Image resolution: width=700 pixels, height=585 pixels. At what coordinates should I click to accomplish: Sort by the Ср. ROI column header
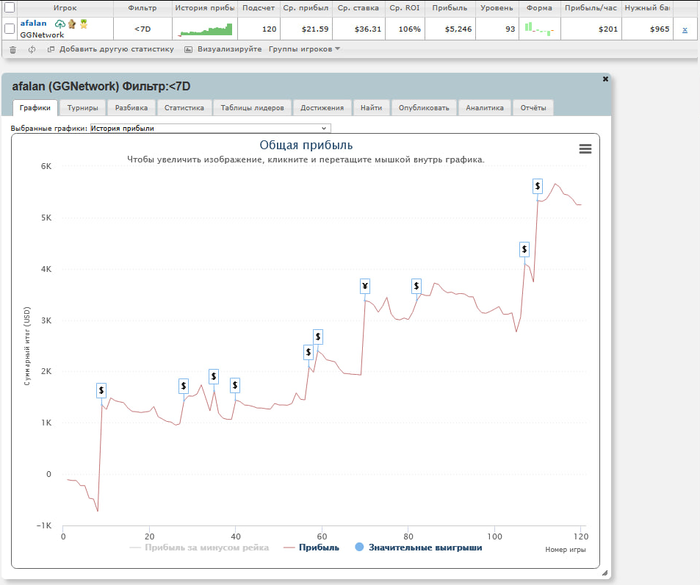tap(404, 8)
